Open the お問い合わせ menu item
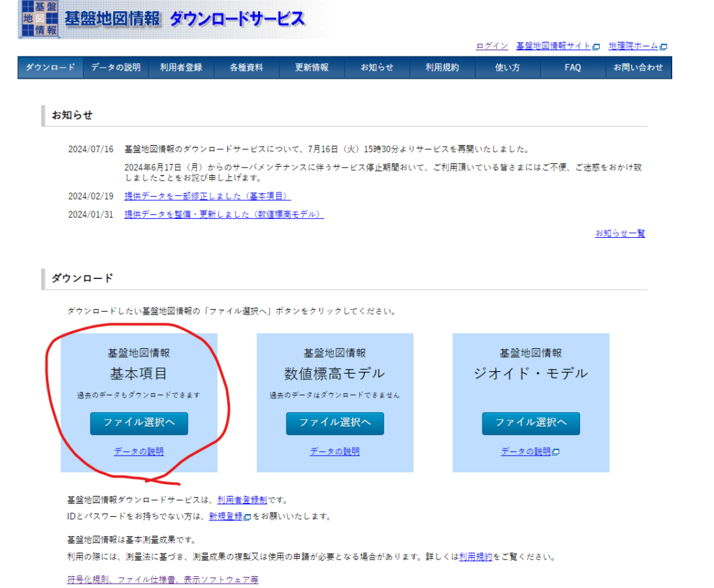714x588 pixels. (638, 68)
